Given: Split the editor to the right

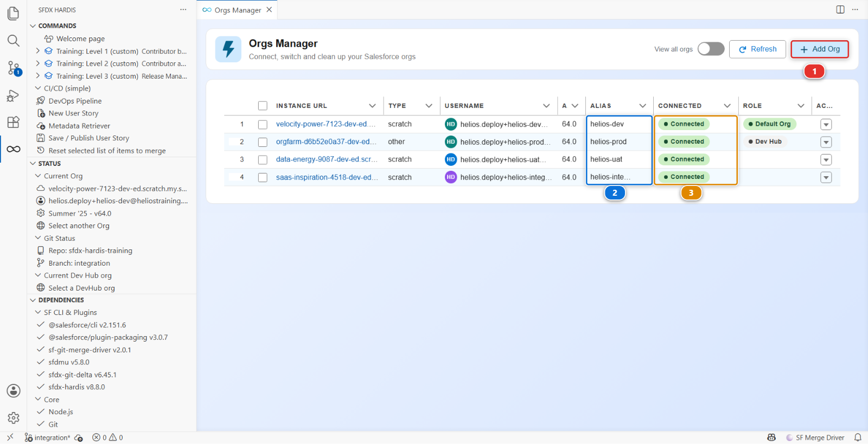Looking at the screenshot, I should 840,10.
